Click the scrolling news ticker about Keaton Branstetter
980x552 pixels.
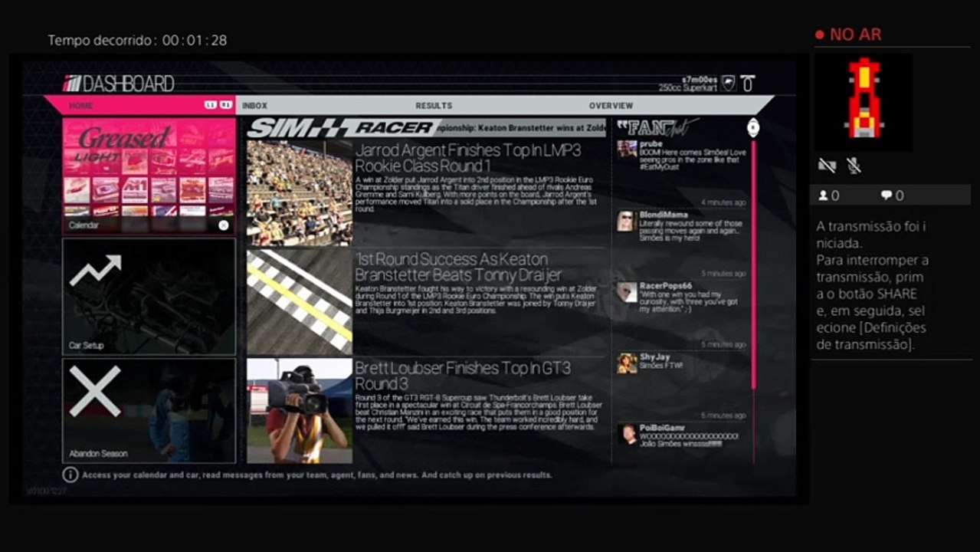click(x=521, y=128)
